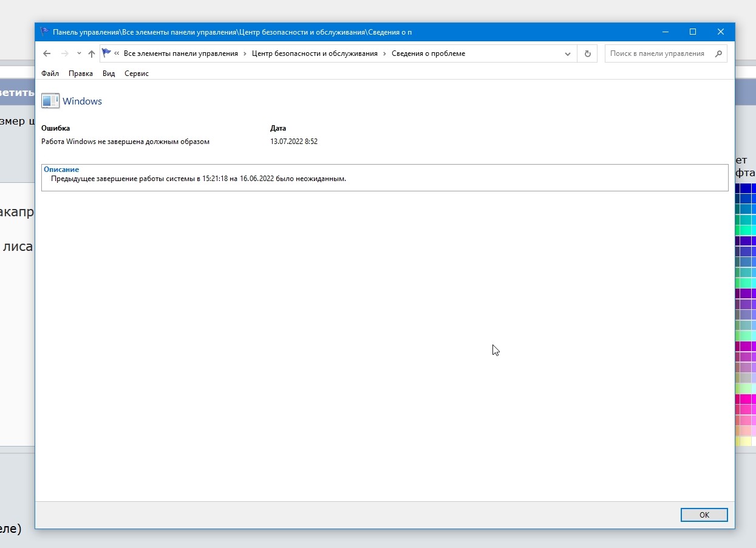This screenshot has width=756, height=548.
Task: Click the forward navigation arrow
Action: [x=64, y=53]
